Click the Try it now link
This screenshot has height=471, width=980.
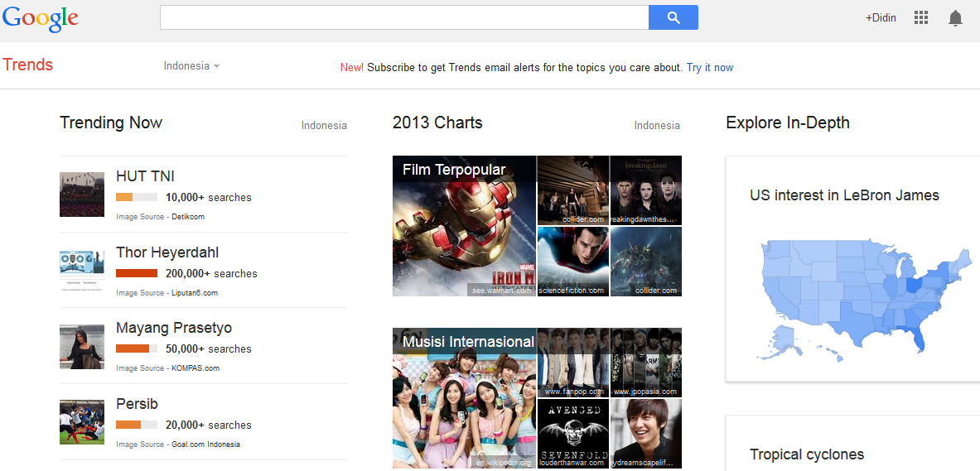pyautogui.click(x=709, y=68)
